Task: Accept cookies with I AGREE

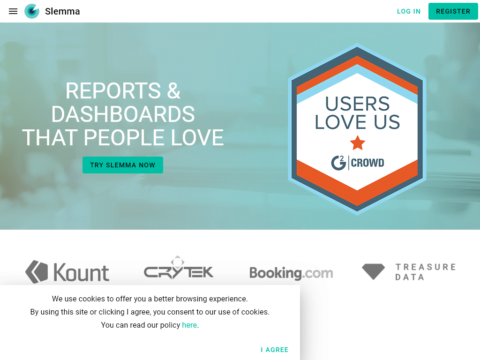Action: [275, 350]
